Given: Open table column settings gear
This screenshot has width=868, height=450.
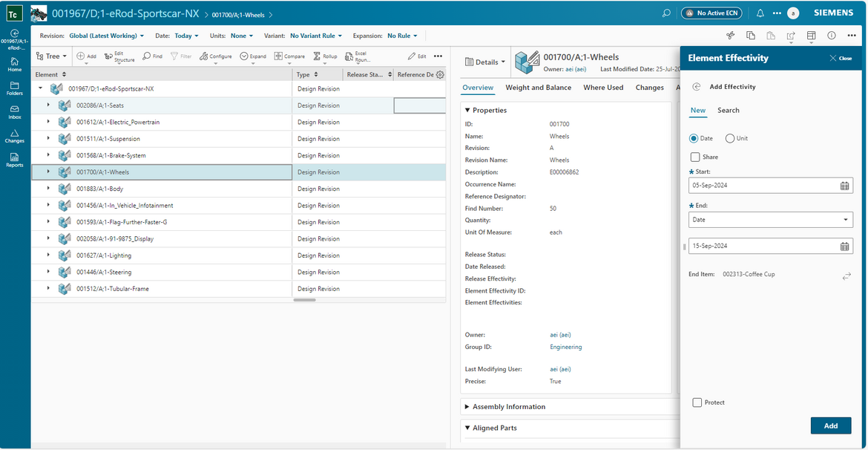Looking at the screenshot, I should pos(440,75).
